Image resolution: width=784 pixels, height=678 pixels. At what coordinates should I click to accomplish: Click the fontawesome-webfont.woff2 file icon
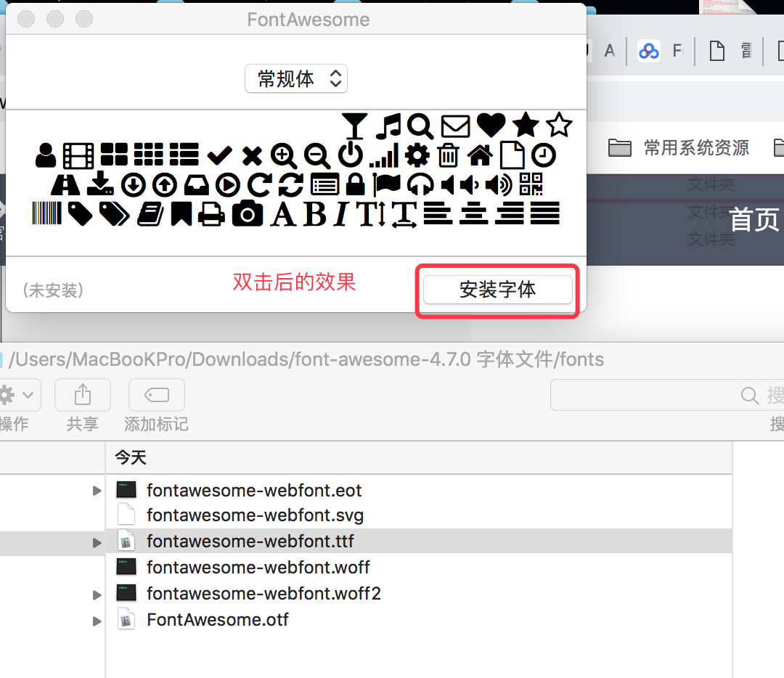point(126,592)
